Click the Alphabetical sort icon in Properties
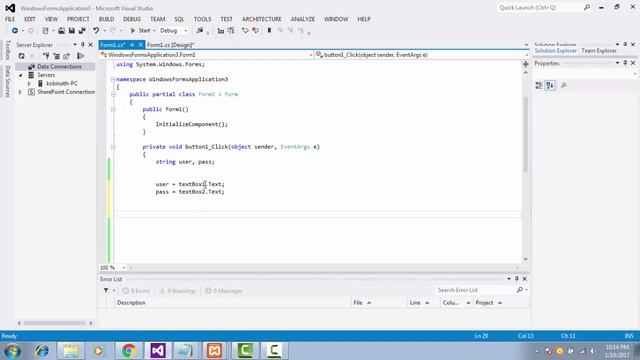Viewport: 640px width, 360px height. coord(550,85)
